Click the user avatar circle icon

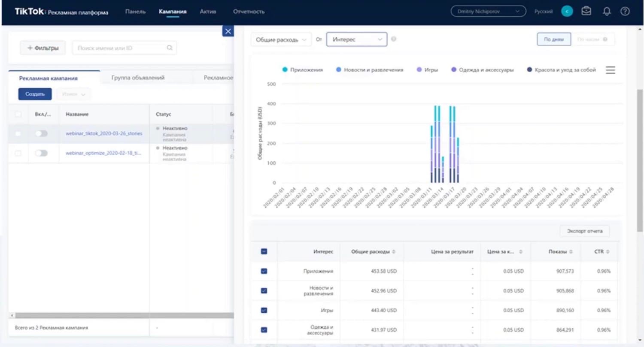pos(567,12)
